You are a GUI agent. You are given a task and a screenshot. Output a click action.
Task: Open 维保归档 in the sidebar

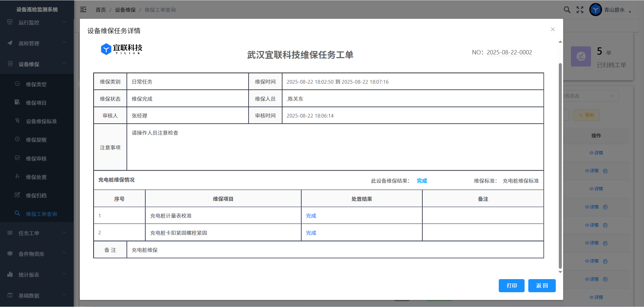[x=36, y=195]
